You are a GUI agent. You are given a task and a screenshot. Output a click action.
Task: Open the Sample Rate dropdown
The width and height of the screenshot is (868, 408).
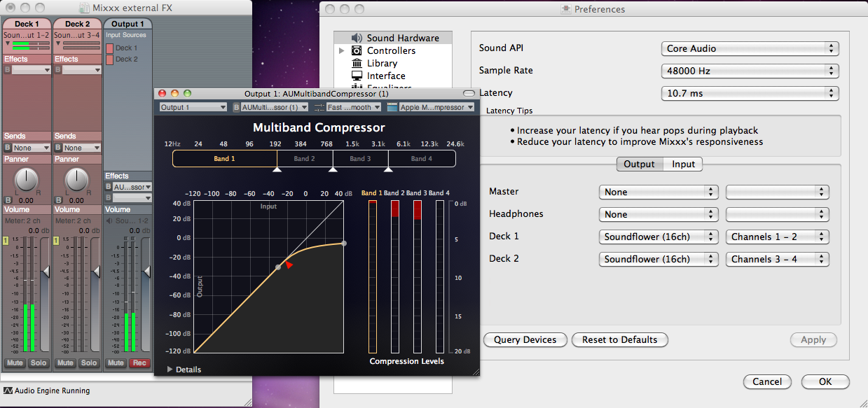click(750, 71)
